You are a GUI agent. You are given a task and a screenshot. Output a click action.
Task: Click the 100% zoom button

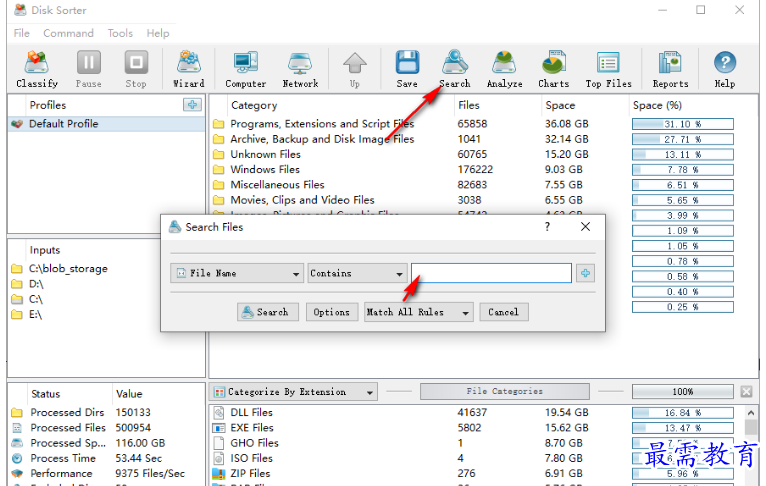(x=682, y=392)
